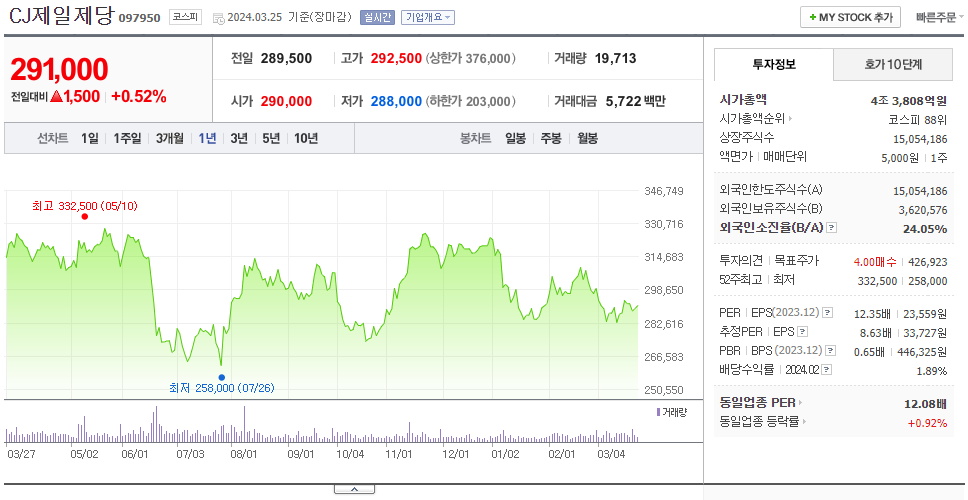
Task: Open help icon next to 배당수익률 2024.02
Action: coord(827,370)
